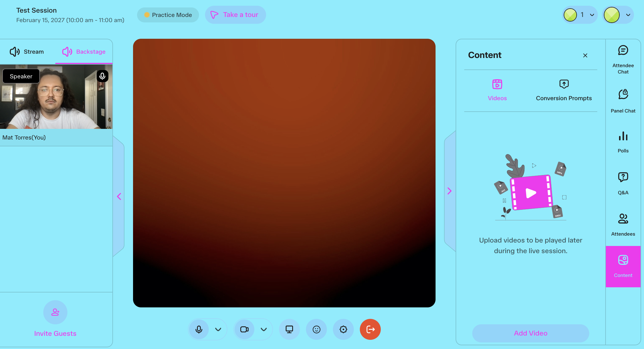644x349 pixels.
Task: Click the Speaker label badge
Action: (x=21, y=76)
